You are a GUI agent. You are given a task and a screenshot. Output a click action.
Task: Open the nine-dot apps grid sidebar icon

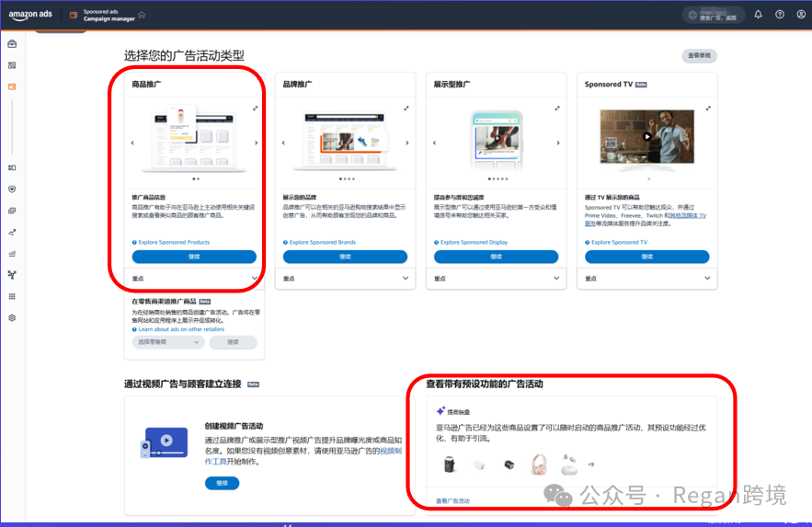(x=12, y=296)
